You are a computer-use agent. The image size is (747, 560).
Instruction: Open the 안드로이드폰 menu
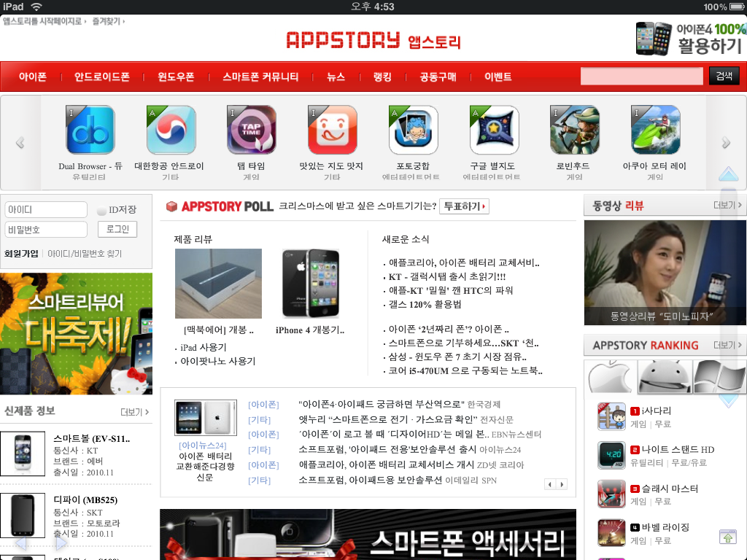click(102, 77)
